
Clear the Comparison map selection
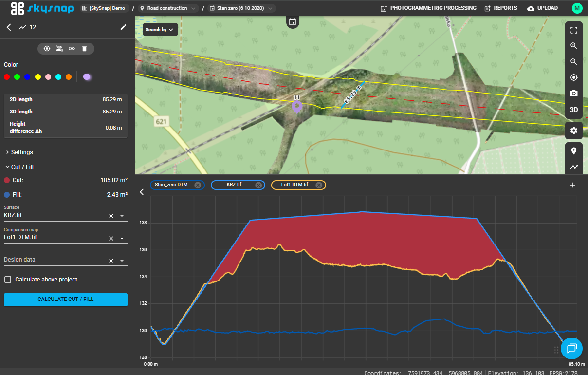point(111,238)
